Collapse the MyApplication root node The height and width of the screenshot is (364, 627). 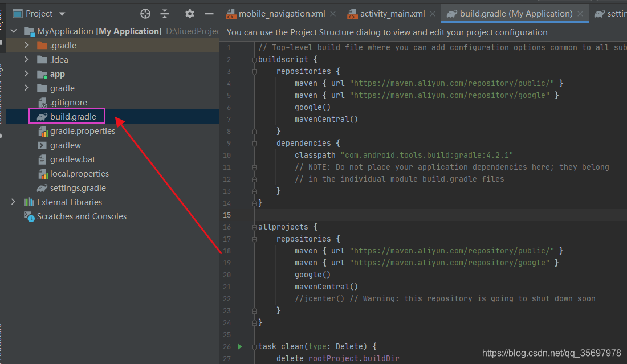tap(13, 31)
